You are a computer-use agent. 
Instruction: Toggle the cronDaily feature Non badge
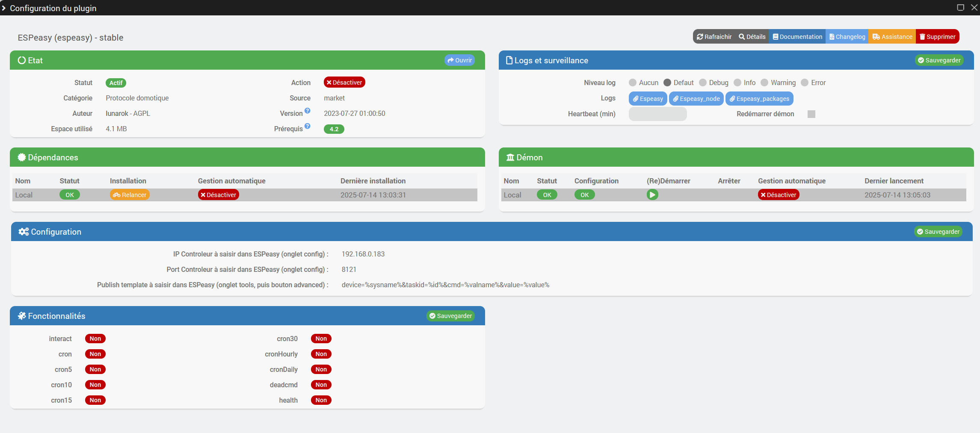(321, 369)
